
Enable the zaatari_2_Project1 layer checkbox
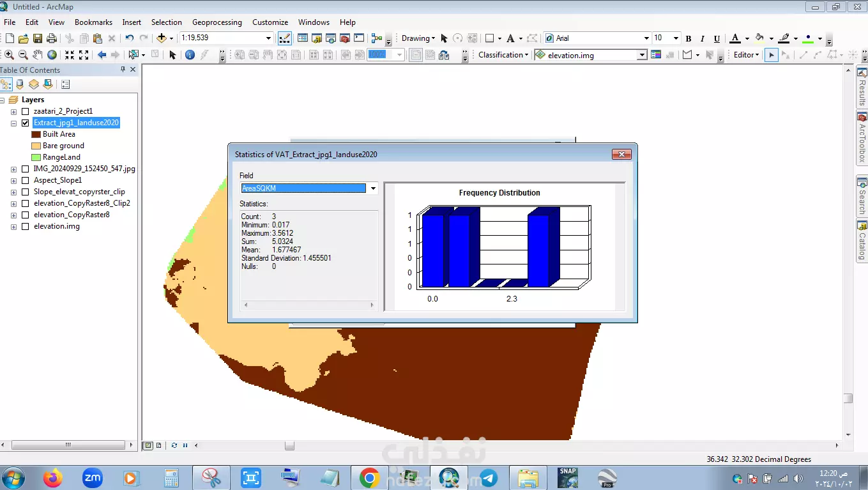(26, 111)
